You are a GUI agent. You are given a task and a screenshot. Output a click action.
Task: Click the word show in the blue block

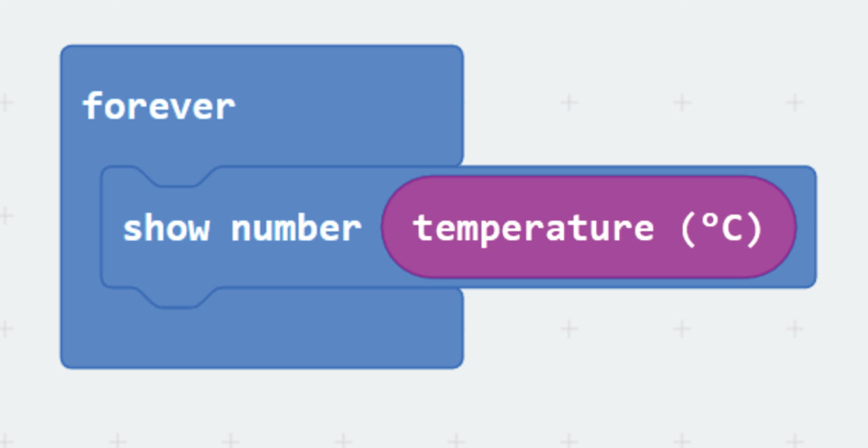tap(166, 228)
